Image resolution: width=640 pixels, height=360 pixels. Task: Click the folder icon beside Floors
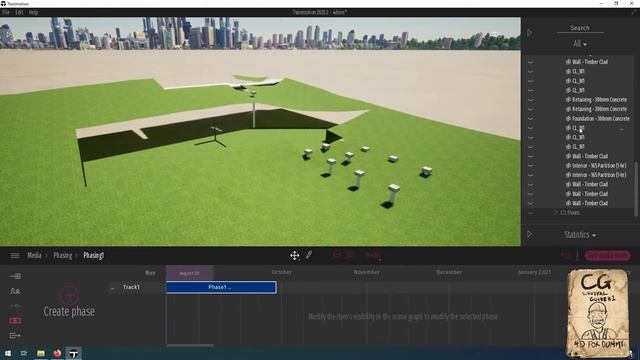563,213
